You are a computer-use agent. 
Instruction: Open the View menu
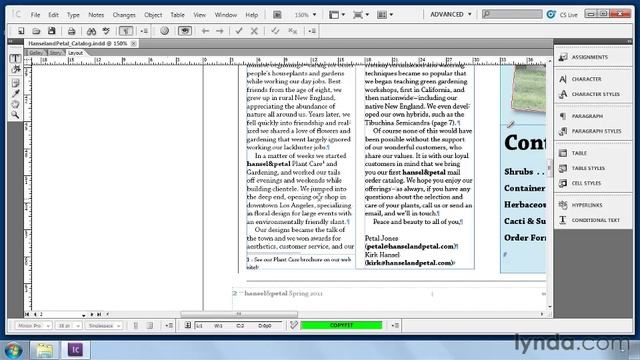click(200, 15)
